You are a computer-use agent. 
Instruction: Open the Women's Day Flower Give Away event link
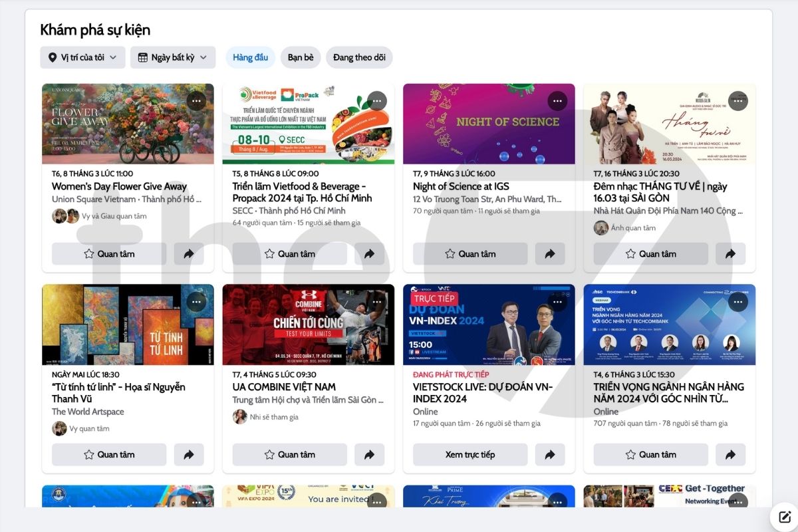click(x=120, y=186)
